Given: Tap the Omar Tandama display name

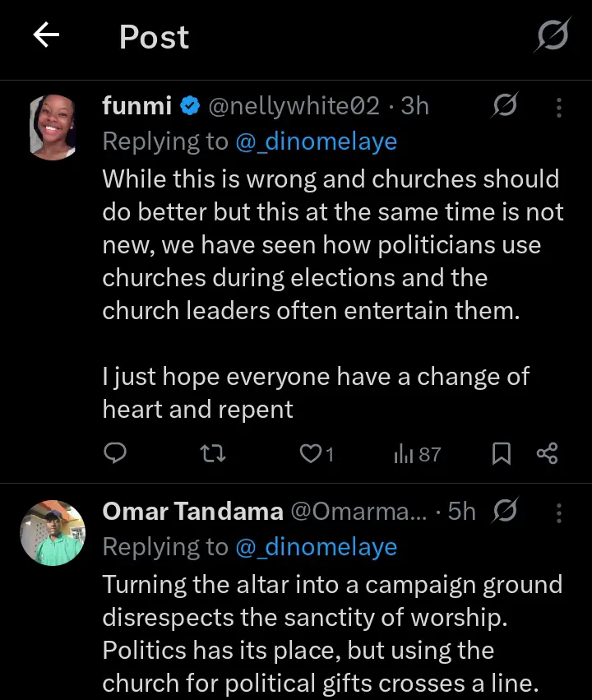Looking at the screenshot, I should [192, 512].
